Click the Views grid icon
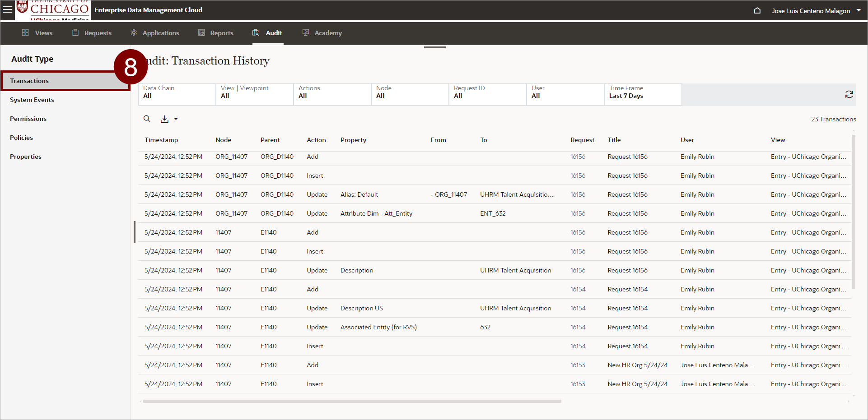The height and width of the screenshot is (420, 868). pyautogui.click(x=25, y=32)
